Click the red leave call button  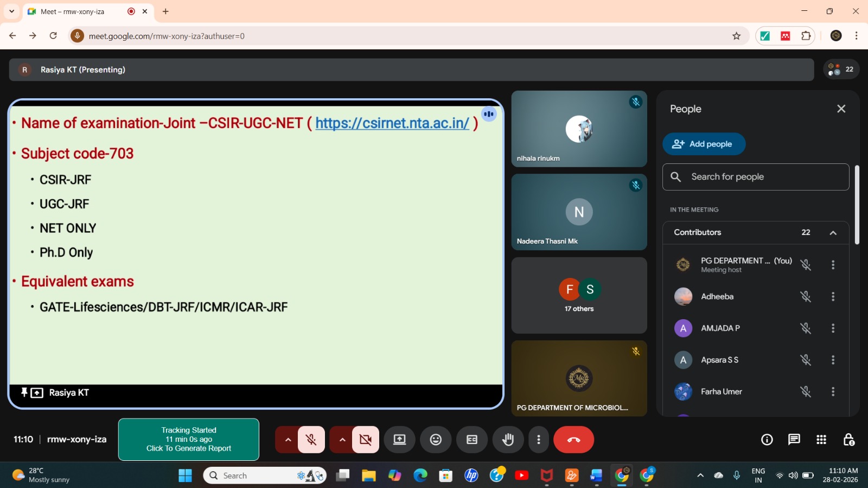click(x=573, y=440)
